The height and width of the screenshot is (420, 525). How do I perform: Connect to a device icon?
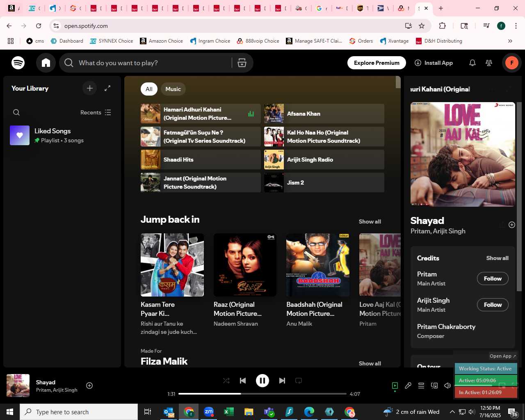434,386
